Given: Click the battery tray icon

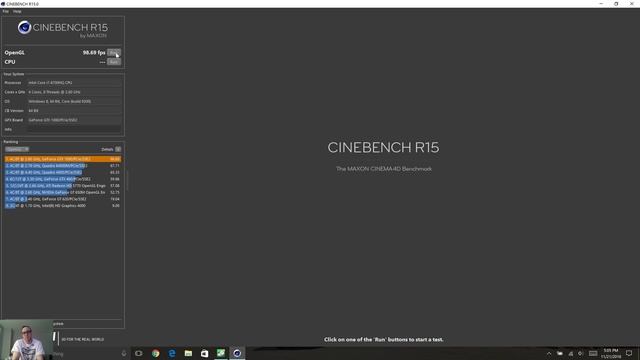Looking at the screenshot, I should (560, 353).
